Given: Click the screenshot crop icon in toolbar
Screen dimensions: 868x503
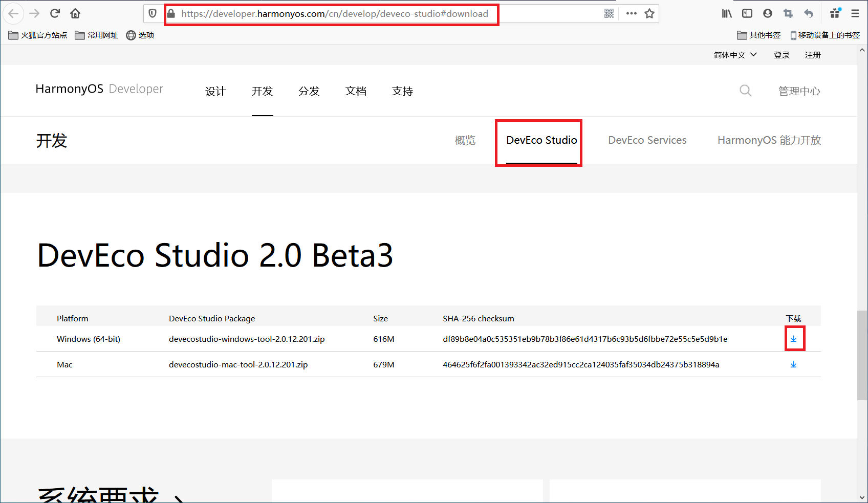Looking at the screenshot, I should (788, 13).
